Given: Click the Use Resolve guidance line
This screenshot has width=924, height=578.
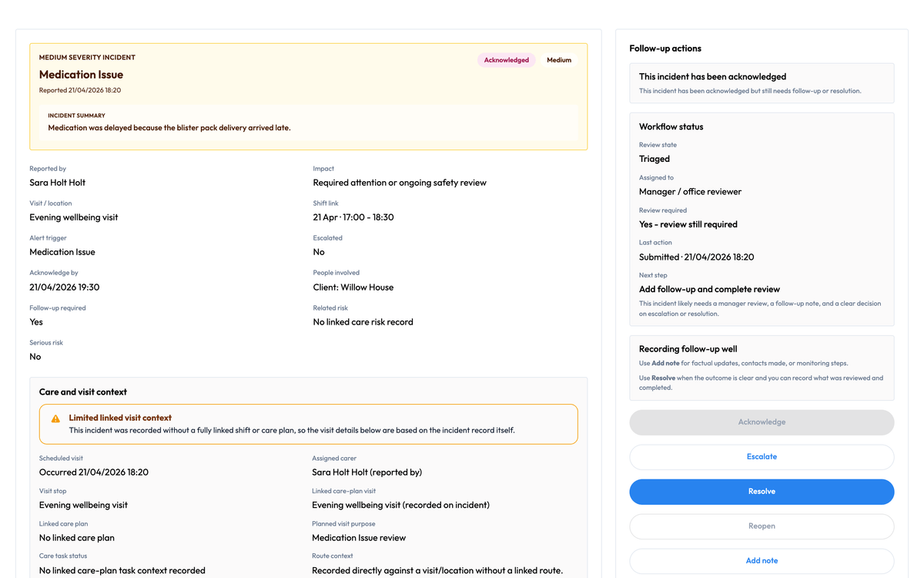Looking at the screenshot, I should (761, 383).
